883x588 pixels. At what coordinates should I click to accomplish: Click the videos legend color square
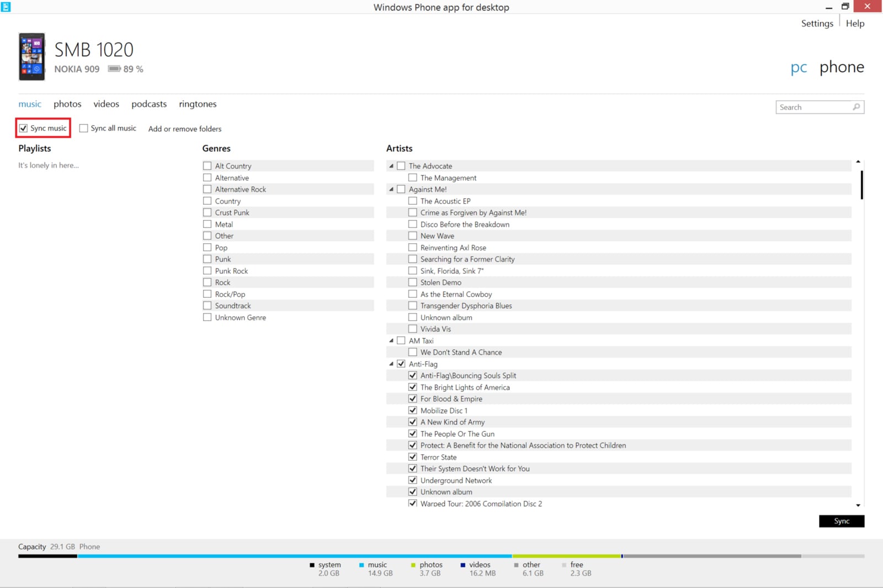462,565
